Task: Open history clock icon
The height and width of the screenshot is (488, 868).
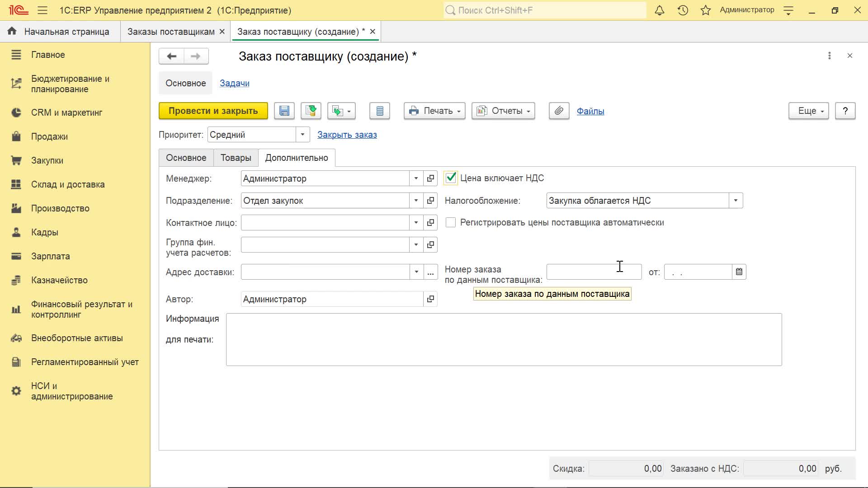Action: pyautogui.click(x=683, y=10)
